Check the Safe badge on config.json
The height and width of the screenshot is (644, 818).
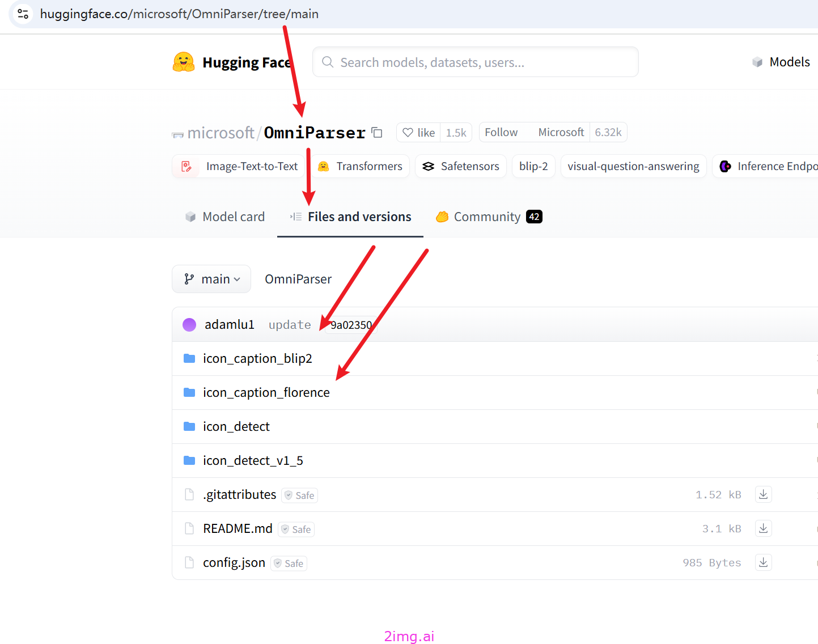click(x=289, y=563)
